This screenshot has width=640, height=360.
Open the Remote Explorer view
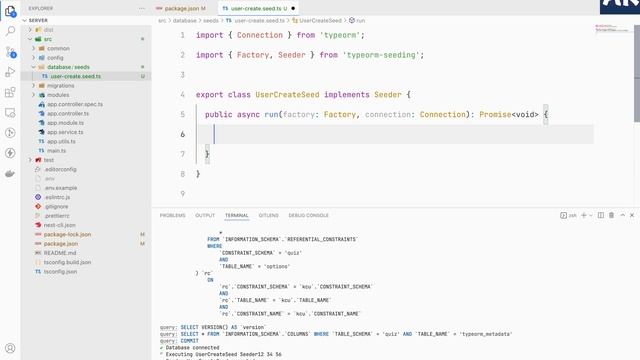(10, 113)
